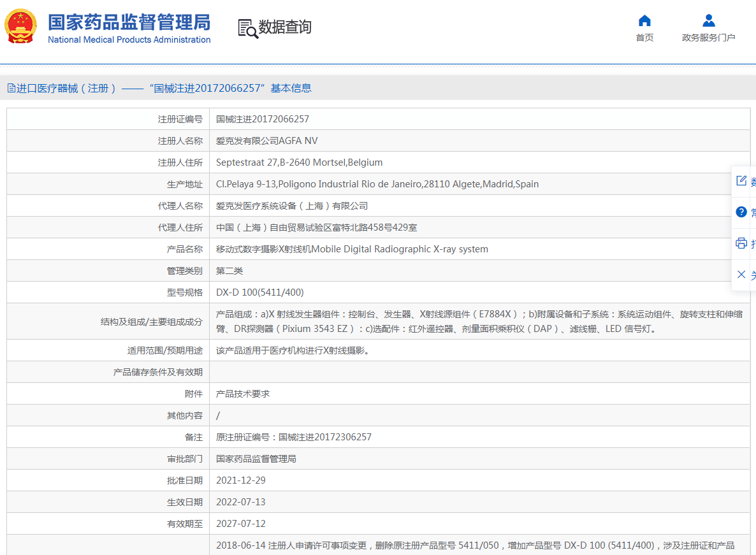Select 2018-06-14 change record text

(476, 545)
